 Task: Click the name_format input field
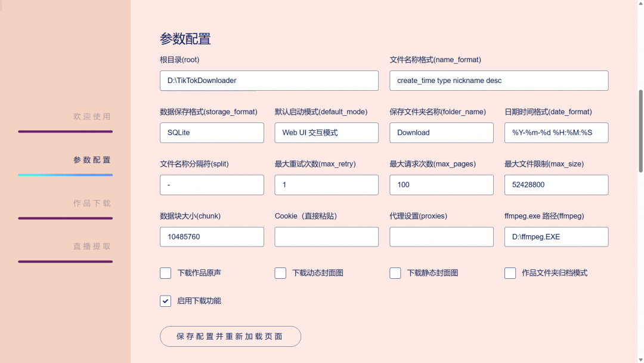coord(499,81)
